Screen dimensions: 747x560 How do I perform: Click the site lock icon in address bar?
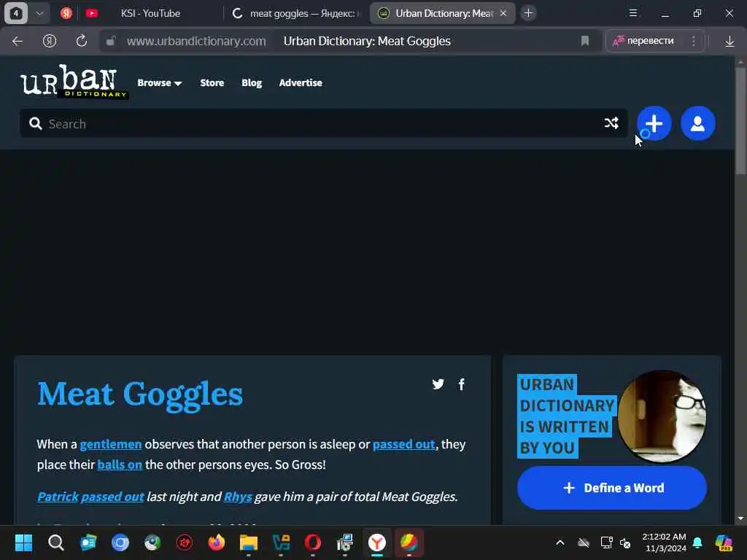[x=111, y=42]
